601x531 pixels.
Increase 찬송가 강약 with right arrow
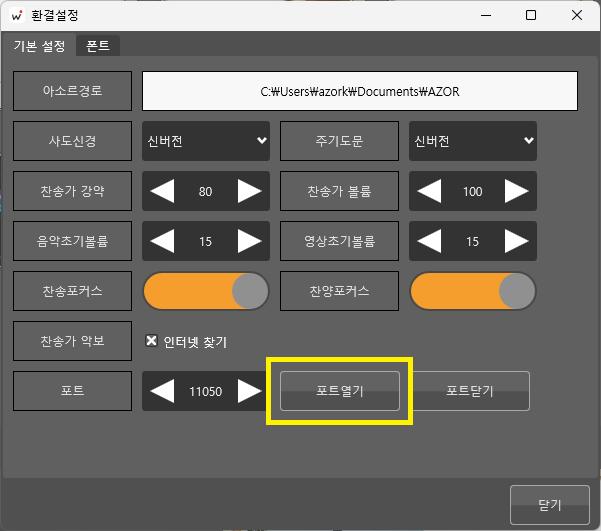coord(249,191)
